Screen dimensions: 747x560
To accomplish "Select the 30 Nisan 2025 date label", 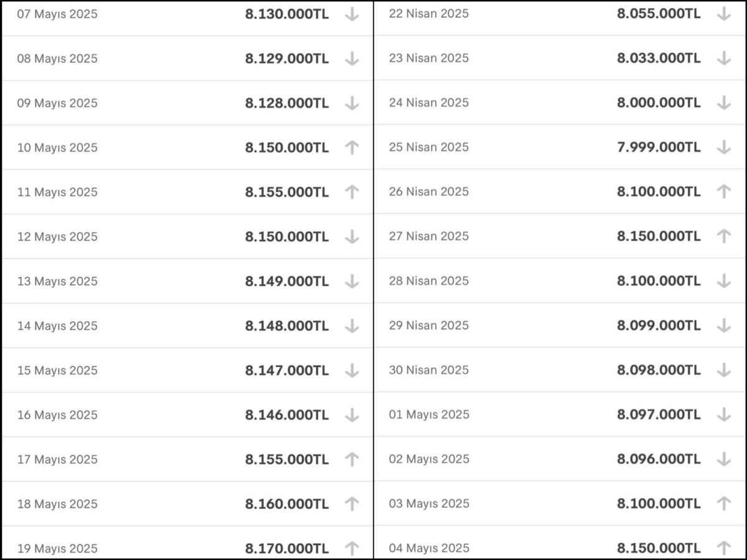I will coord(429,370).
